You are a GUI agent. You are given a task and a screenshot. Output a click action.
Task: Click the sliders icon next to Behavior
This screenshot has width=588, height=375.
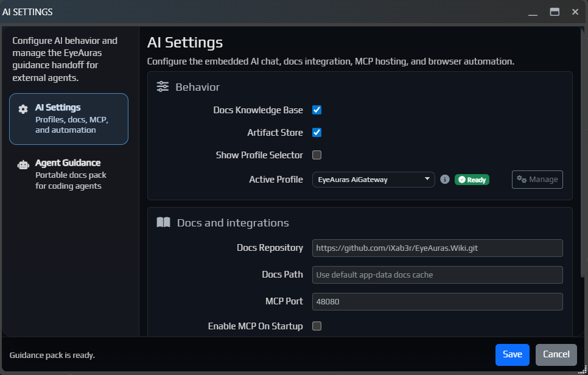pos(163,86)
